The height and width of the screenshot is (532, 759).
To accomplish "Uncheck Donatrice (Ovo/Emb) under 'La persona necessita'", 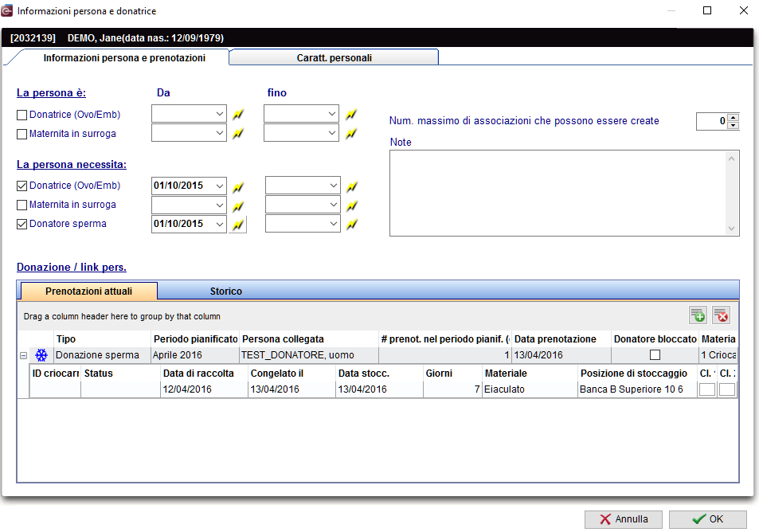I will [22, 186].
